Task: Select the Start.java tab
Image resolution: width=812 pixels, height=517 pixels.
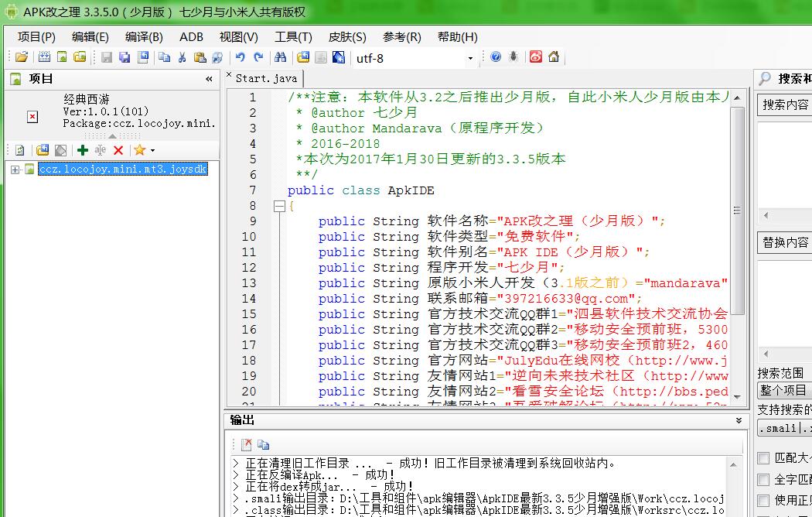Action: (265, 78)
